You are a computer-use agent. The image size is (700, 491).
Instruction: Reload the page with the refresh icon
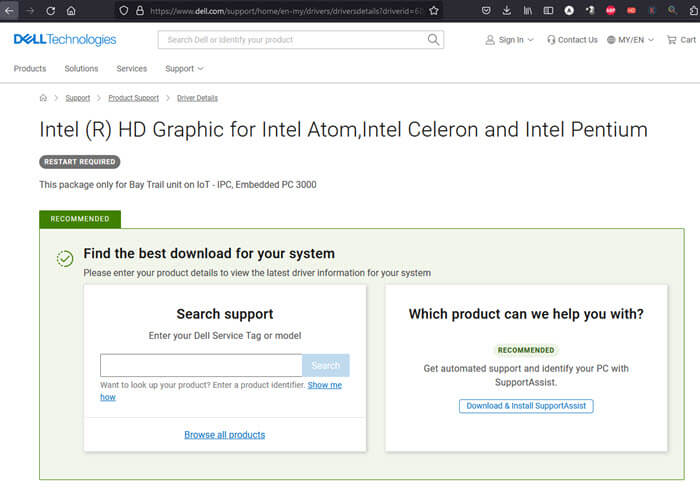(50, 11)
